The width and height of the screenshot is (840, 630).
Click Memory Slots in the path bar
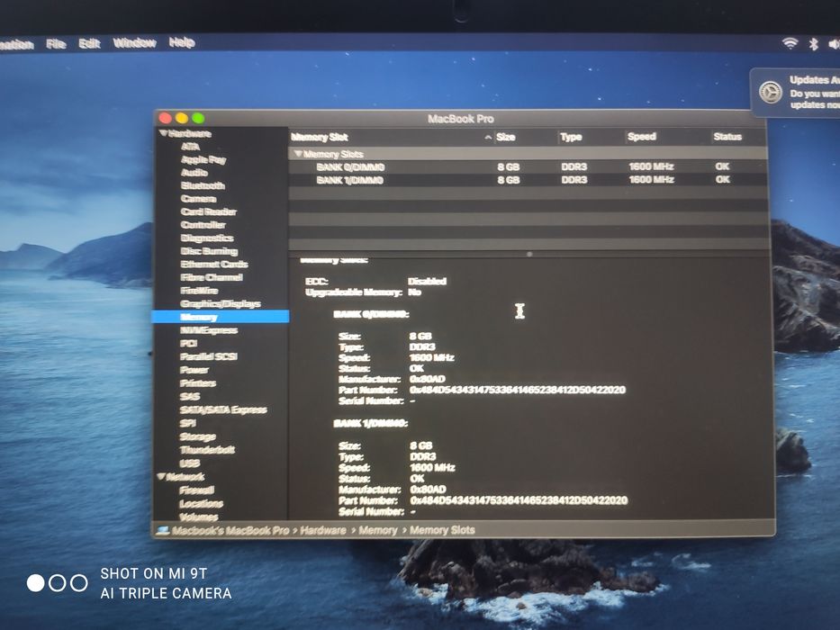[x=442, y=530]
